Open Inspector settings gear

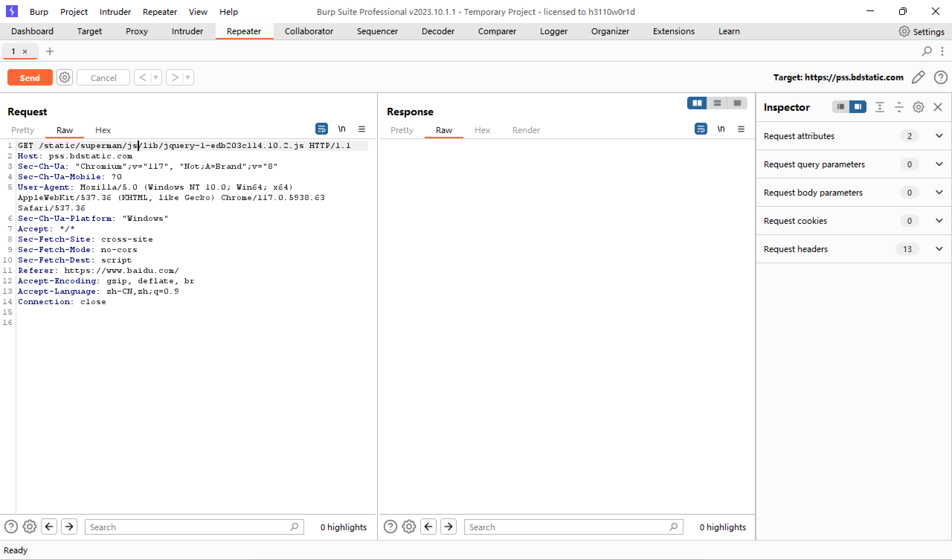(x=919, y=107)
